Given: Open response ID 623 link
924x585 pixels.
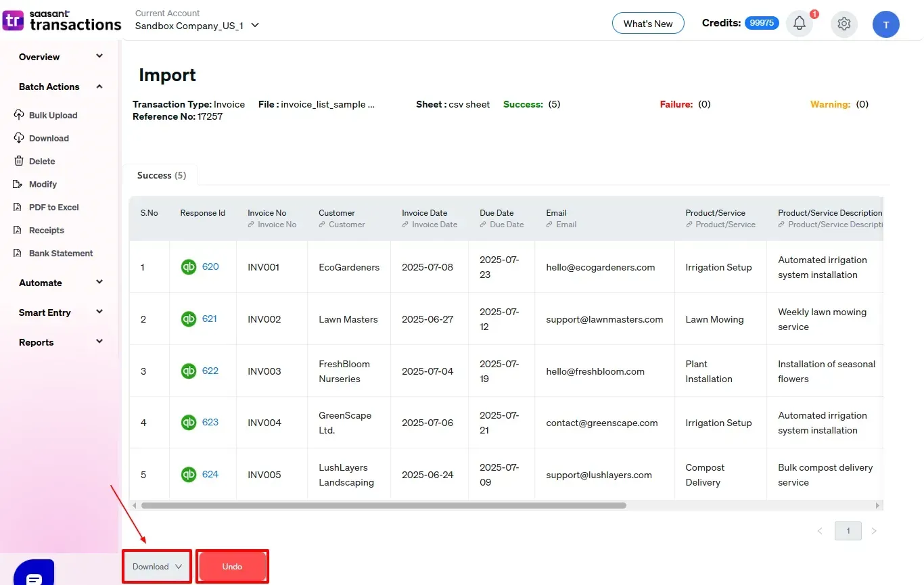Looking at the screenshot, I should click(x=210, y=422).
